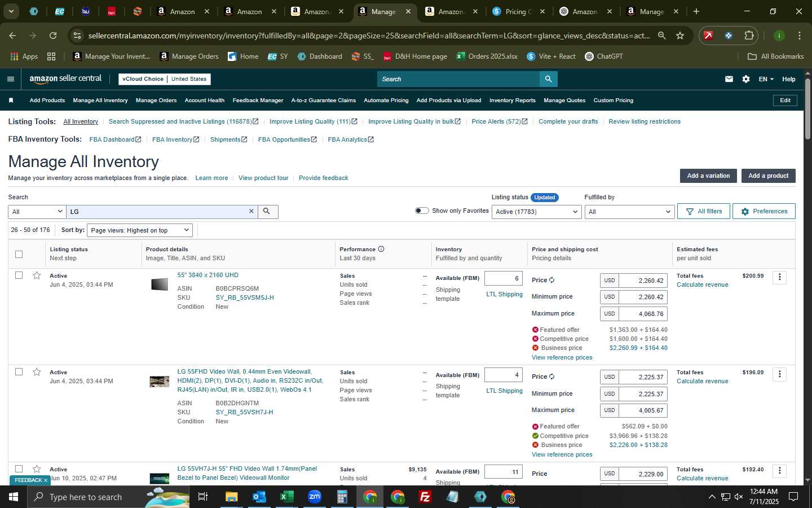812x508 pixels.
Task: Click the header Search box in Seller Central
Action: click(458, 79)
